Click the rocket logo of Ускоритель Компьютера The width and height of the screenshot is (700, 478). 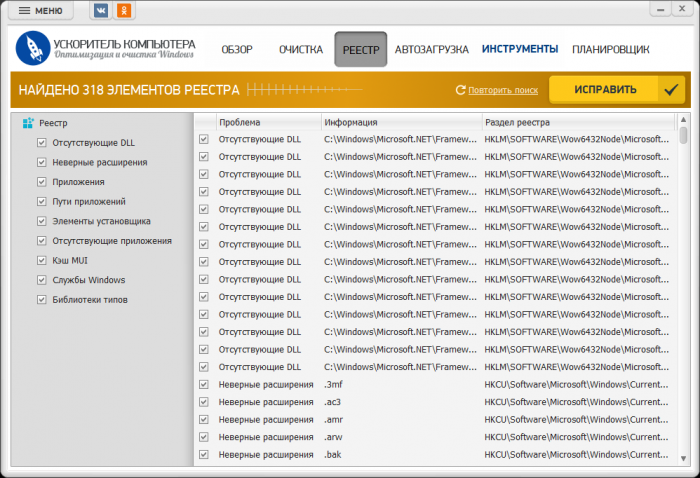pos(33,49)
